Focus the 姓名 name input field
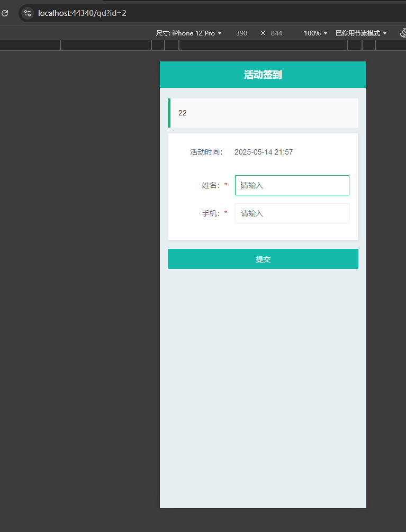The height and width of the screenshot is (532, 406). coord(292,185)
